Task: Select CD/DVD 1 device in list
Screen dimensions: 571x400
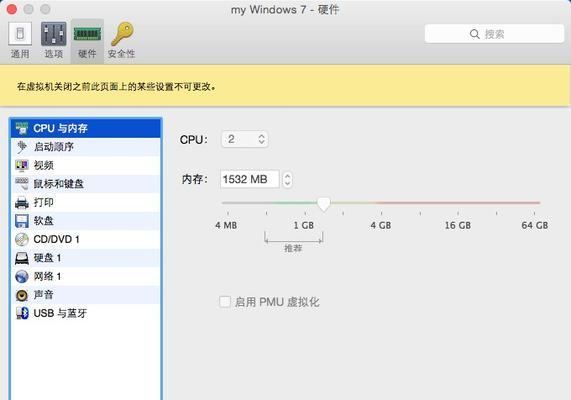Action: click(86, 239)
